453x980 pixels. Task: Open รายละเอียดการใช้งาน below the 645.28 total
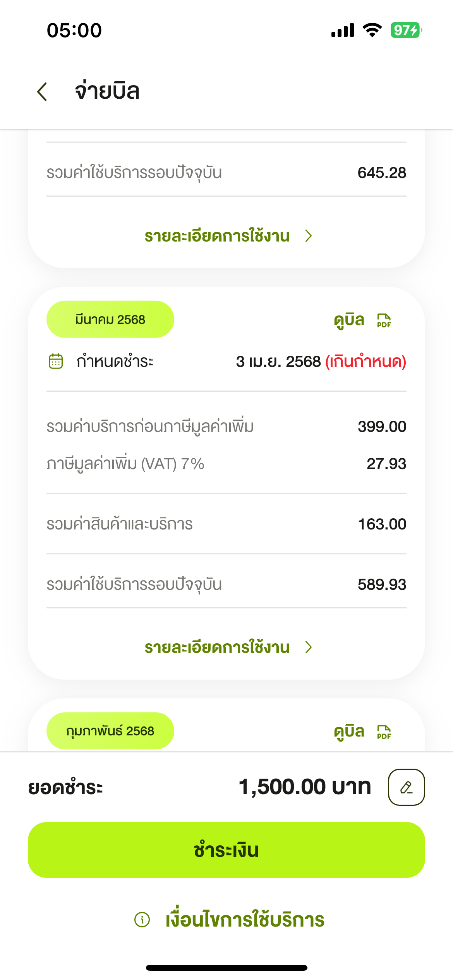pos(217,236)
